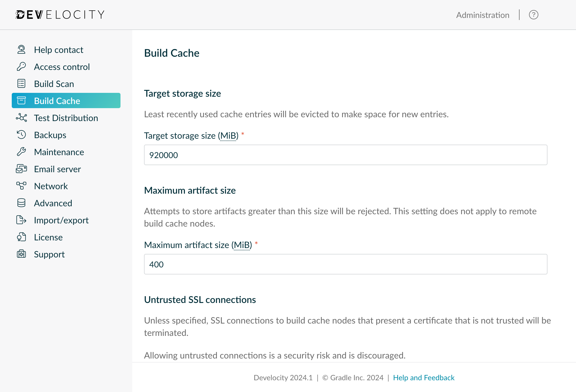
Task: Click the Build Scan list icon
Action: (x=21, y=83)
